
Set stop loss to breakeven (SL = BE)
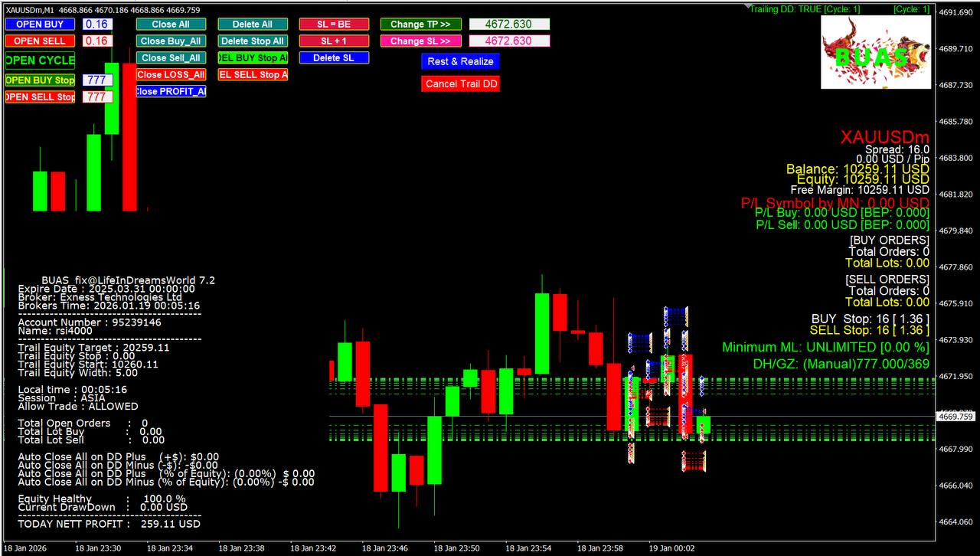pos(334,25)
